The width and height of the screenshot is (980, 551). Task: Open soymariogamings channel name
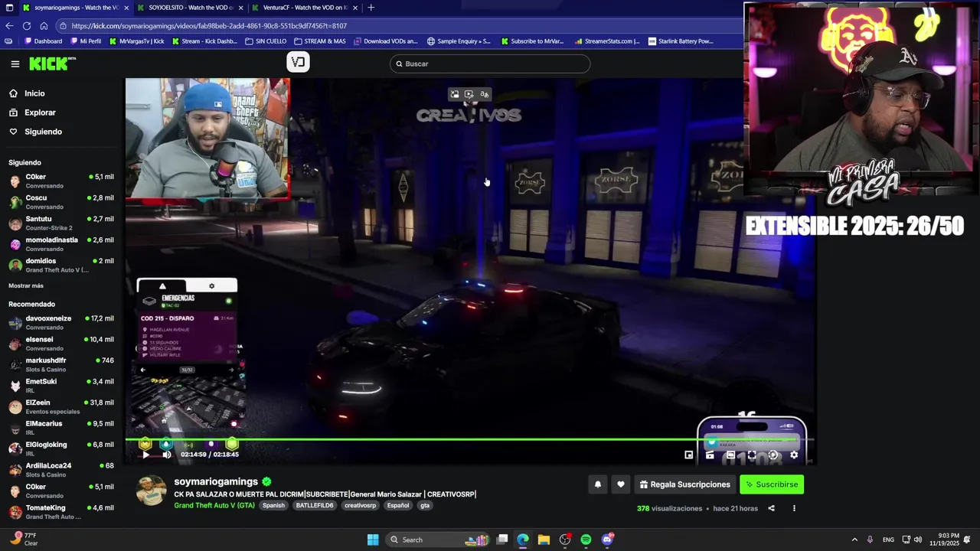216,481
